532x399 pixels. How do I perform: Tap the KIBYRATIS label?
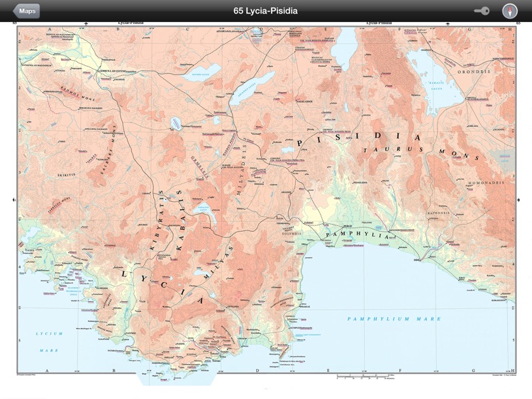click(x=157, y=221)
